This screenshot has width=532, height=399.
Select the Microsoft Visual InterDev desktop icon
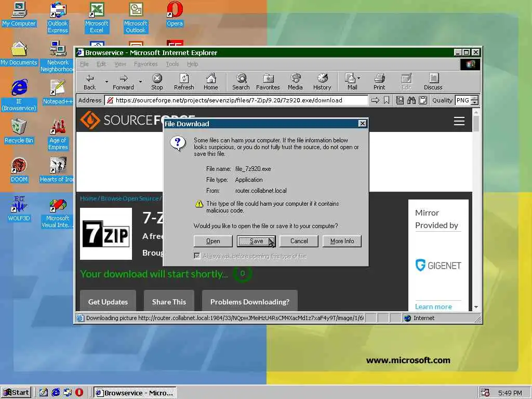pos(58,214)
